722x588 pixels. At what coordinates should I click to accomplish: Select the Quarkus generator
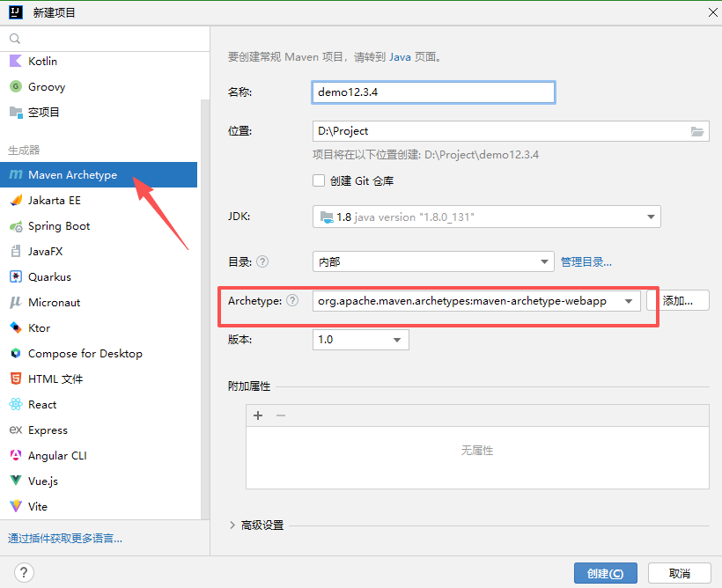49,277
